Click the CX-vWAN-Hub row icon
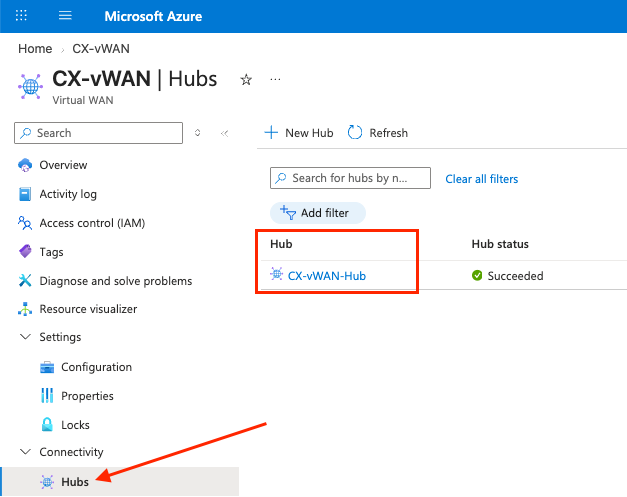627x497 pixels. click(x=276, y=274)
